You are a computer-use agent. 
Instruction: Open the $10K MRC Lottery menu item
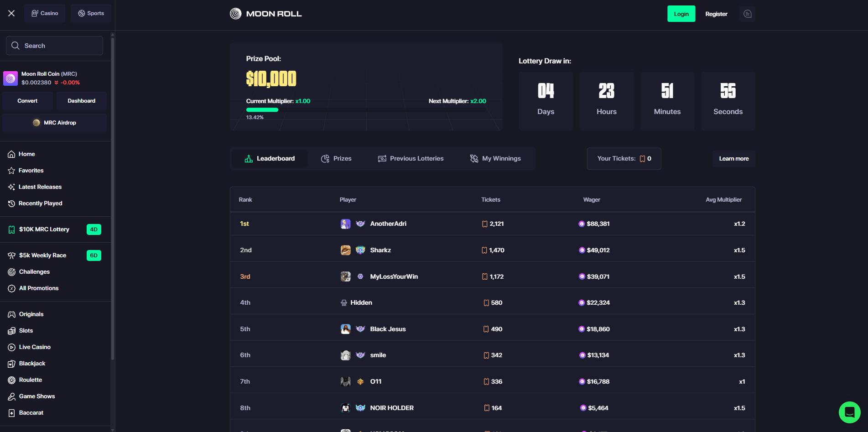[44, 229]
